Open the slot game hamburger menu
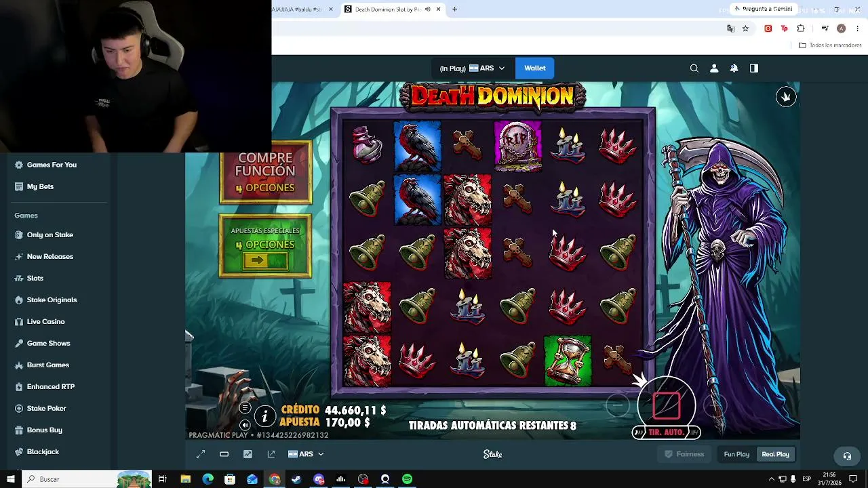The width and height of the screenshot is (868, 488). coord(245,408)
